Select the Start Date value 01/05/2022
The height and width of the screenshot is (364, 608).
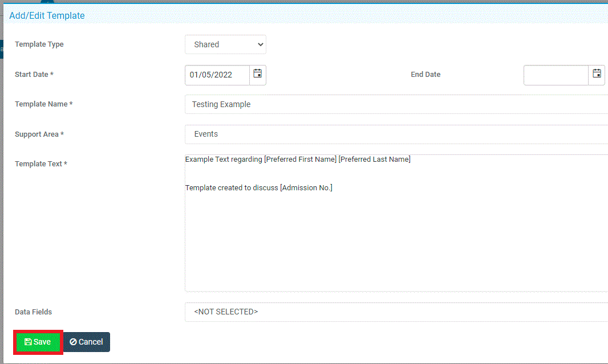click(217, 75)
